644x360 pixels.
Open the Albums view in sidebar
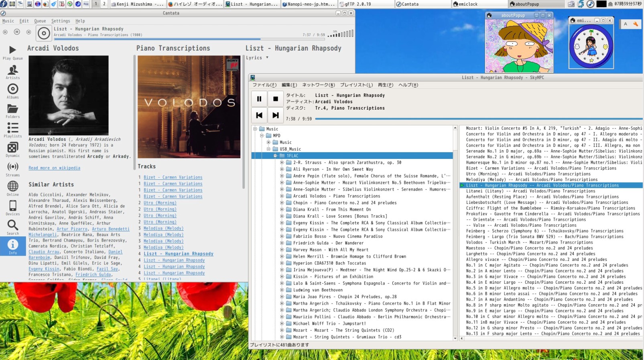point(13,91)
